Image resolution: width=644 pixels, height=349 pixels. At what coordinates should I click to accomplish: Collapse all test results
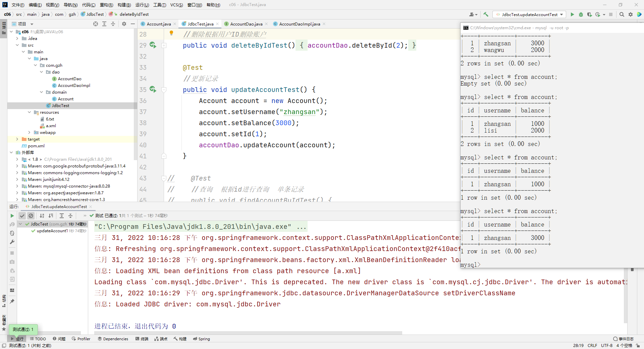[x=70, y=216]
